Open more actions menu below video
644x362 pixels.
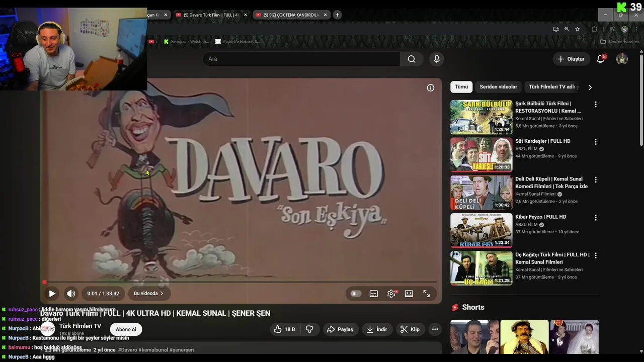pos(435,329)
